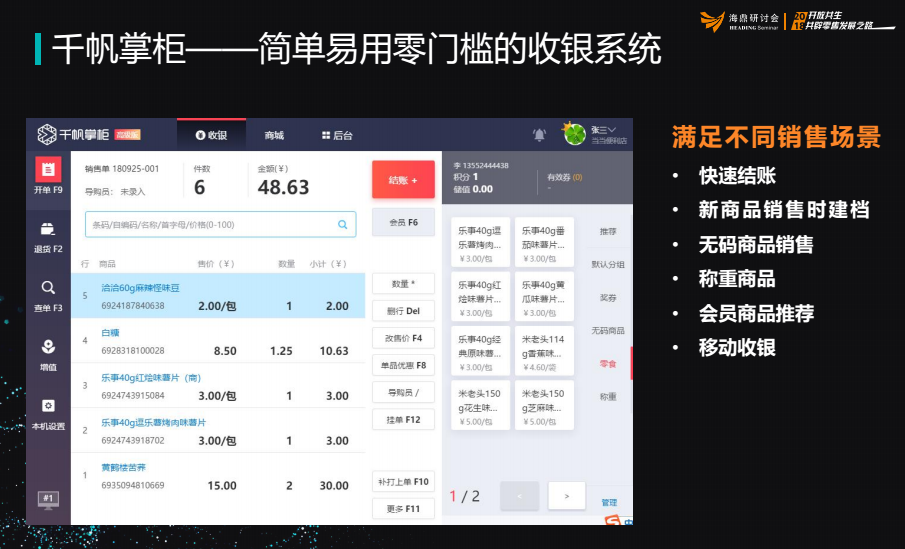The width and height of the screenshot is (905, 549).
Task: Click the magnifier icon in search box
Action: 342,225
